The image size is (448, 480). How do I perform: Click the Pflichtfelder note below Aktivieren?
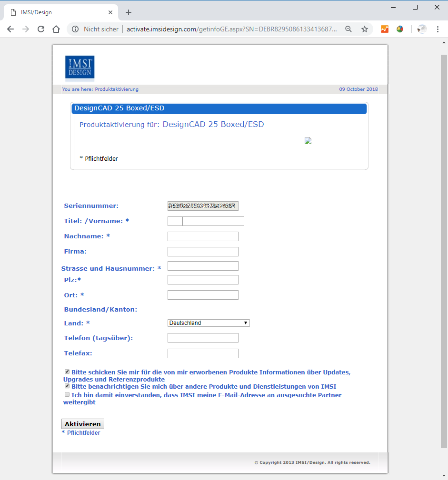pyautogui.click(x=81, y=433)
